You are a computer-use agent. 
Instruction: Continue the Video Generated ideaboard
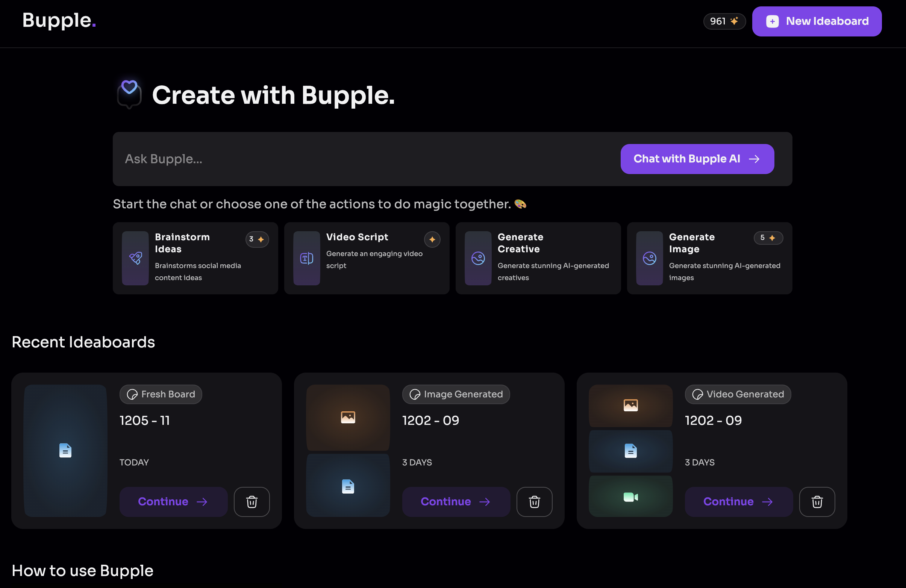(738, 502)
